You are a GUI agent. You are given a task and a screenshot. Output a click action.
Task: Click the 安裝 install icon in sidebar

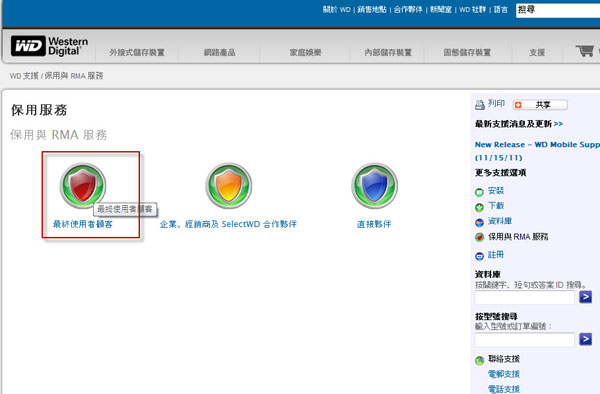pyautogui.click(x=479, y=192)
